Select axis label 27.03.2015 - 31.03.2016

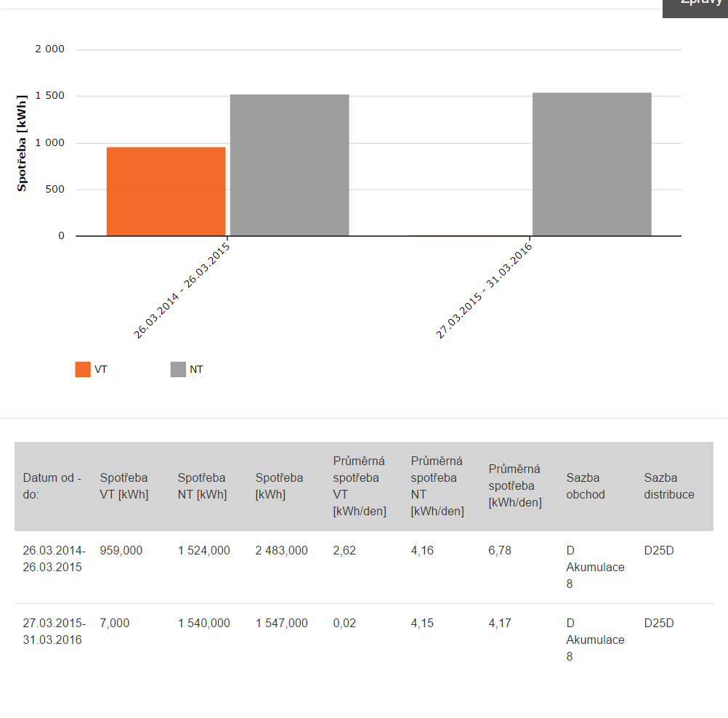(484, 291)
